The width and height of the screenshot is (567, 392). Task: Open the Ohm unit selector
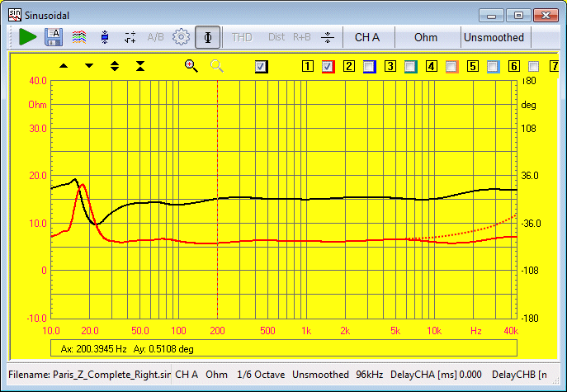tap(426, 37)
